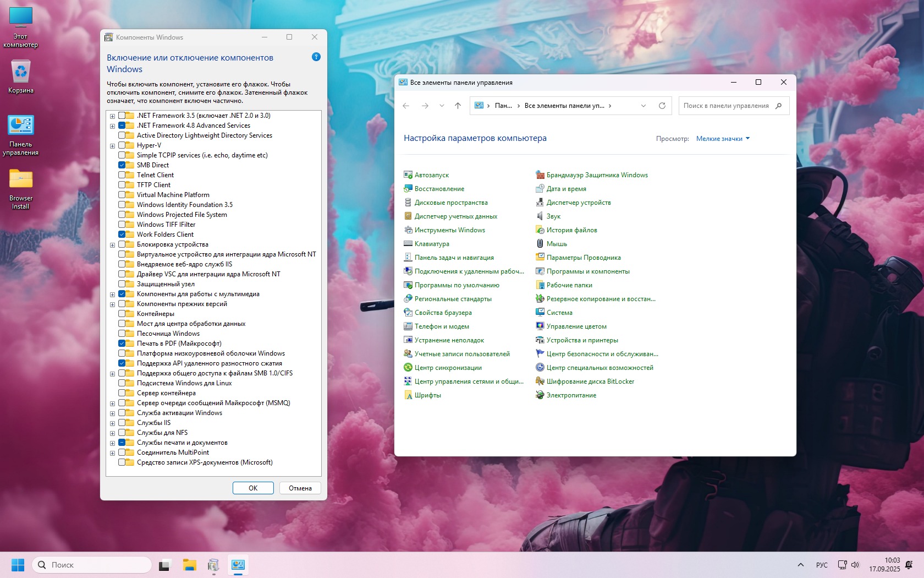Open the address bar history dropdown
The width and height of the screenshot is (924, 578).
(x=643, y=106)
